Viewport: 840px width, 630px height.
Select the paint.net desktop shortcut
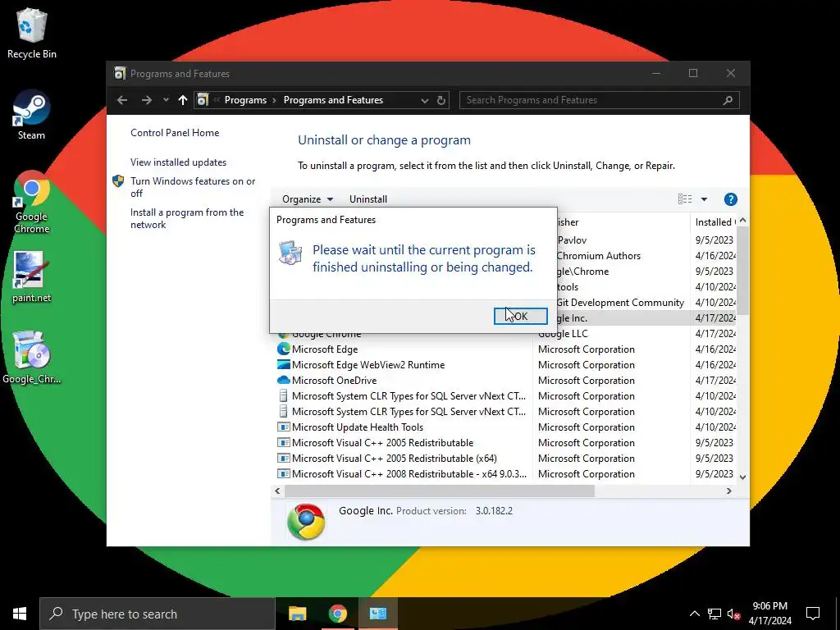point(32,277)
